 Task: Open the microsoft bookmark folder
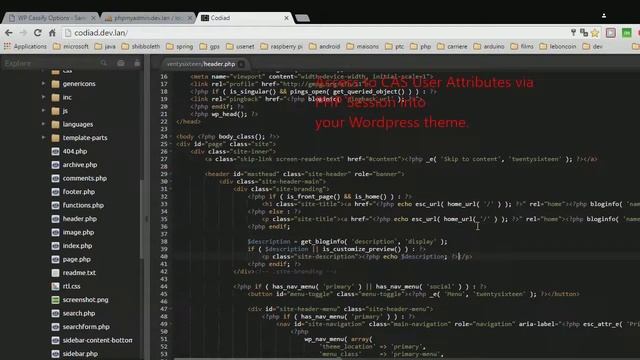pos(71,47)
